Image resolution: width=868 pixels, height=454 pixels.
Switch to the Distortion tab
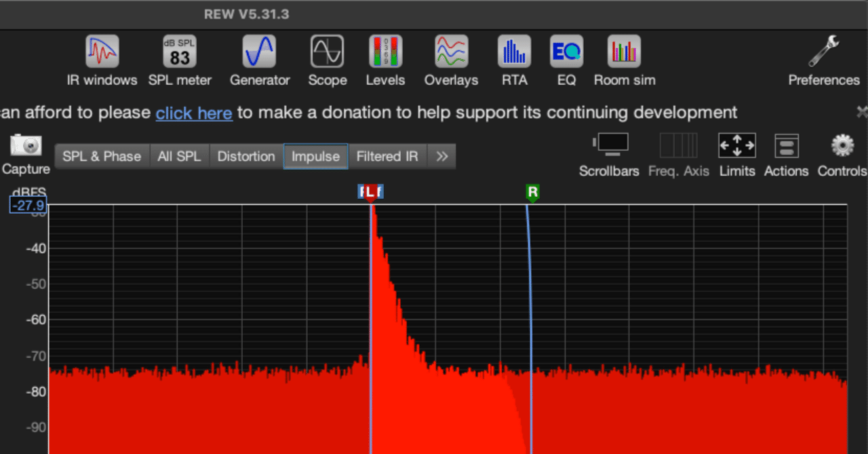point(245,155)
